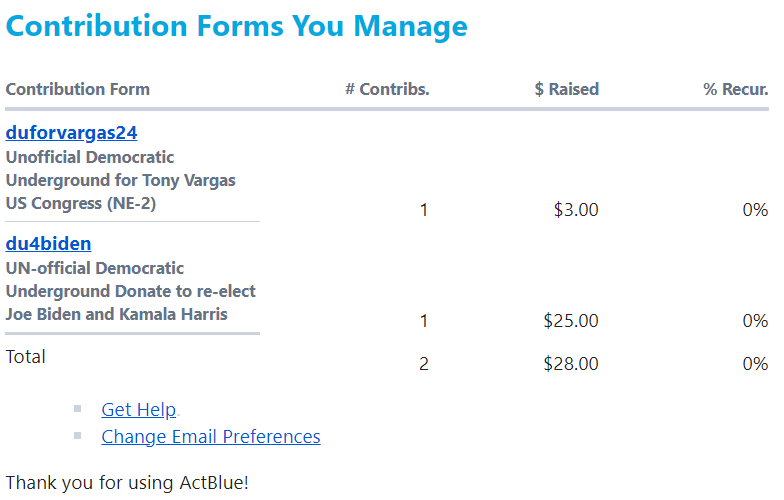Viewport: 784px width, 500px height.
Task: Click the total contributions count of 2
Action: [424, 364]
